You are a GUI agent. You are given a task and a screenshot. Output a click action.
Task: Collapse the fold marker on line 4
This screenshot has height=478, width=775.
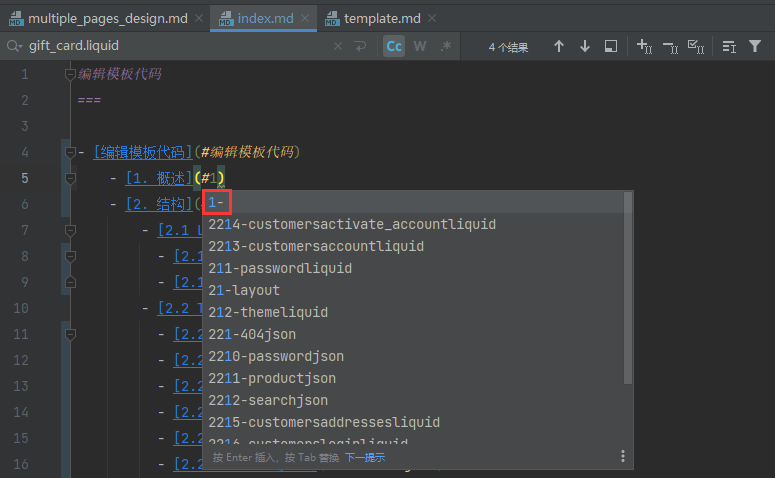pos(70,152)
